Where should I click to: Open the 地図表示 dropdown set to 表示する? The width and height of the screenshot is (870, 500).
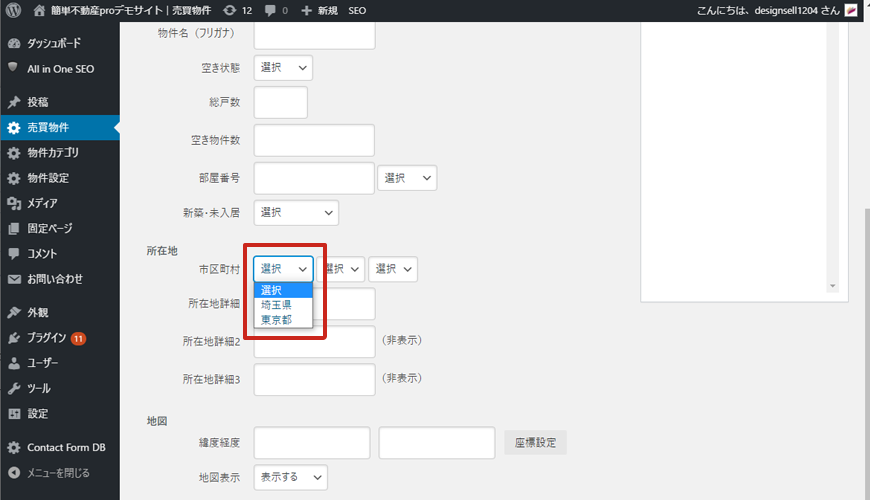290,478
